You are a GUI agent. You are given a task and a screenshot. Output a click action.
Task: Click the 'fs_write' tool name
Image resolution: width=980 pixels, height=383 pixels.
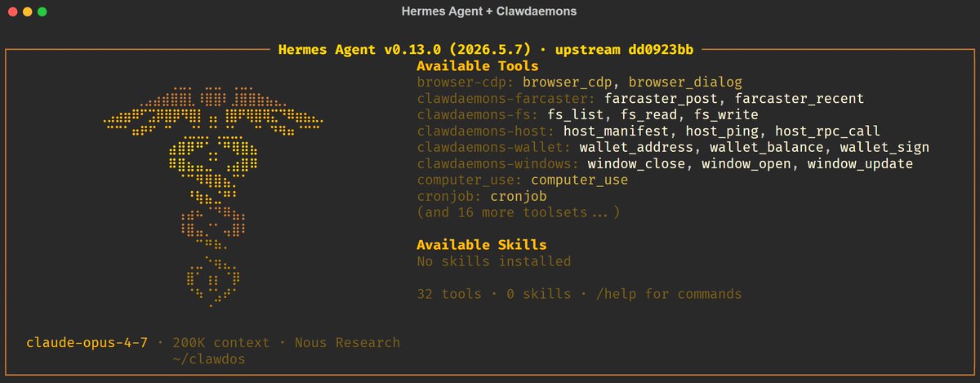726,115
